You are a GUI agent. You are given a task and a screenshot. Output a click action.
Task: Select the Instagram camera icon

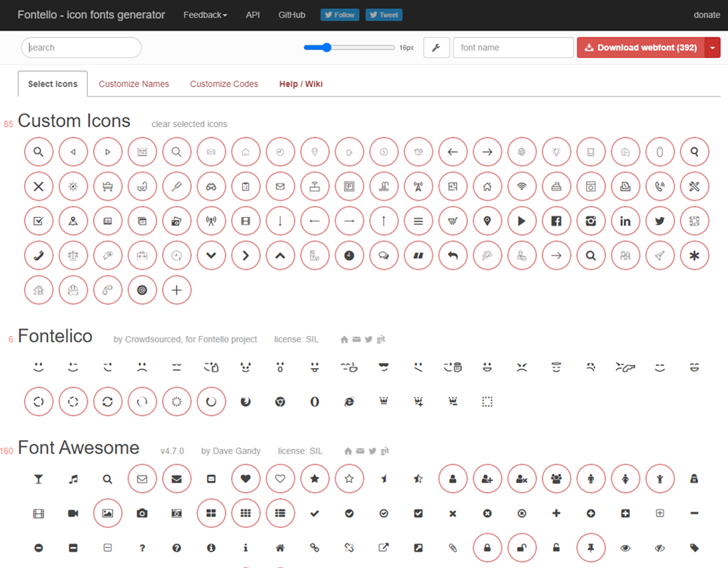(x=591, y=221)
